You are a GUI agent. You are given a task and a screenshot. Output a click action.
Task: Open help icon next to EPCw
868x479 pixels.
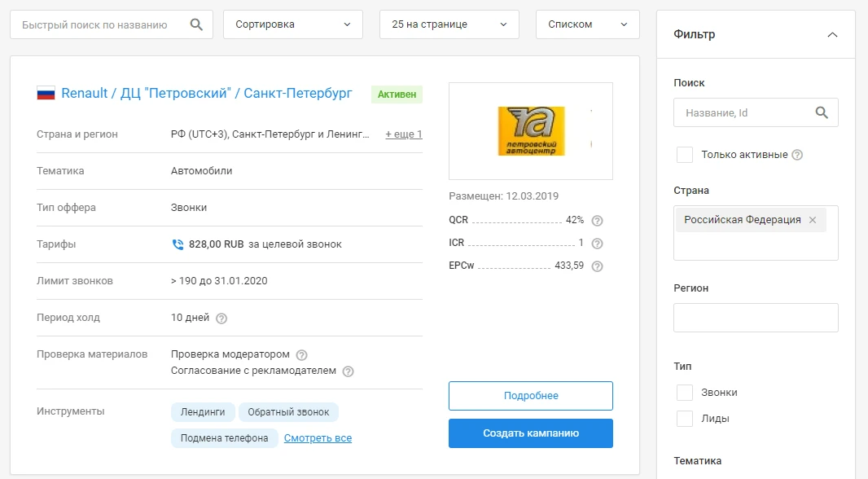tap(597, 266)
